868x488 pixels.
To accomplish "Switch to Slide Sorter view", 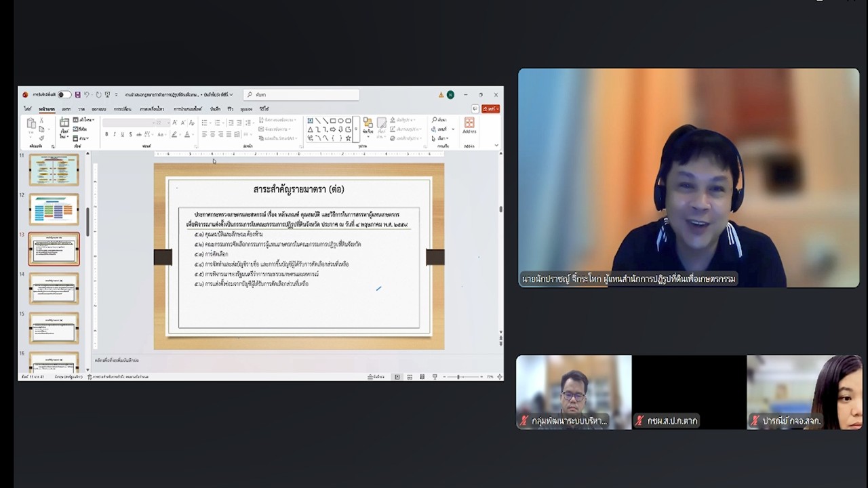I will pos(410,377).
